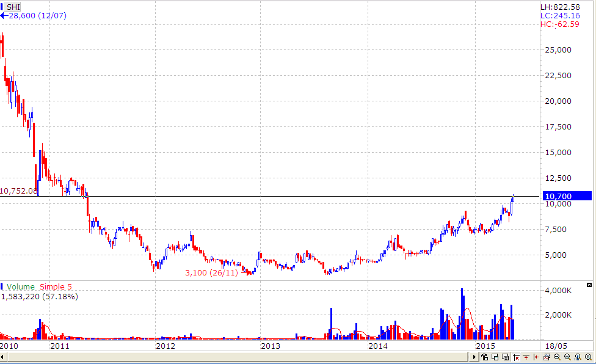Viewport: 596px width, 364px height.
Task: Toggle the crosshair cursor tool
Action: [x=516, y=357]
